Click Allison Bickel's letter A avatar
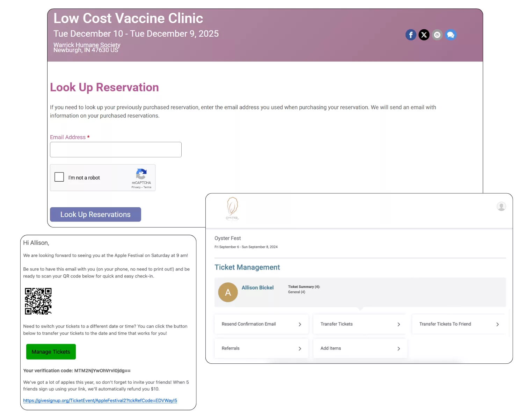This screenshot has height=420, width=524. pos(228,292)
